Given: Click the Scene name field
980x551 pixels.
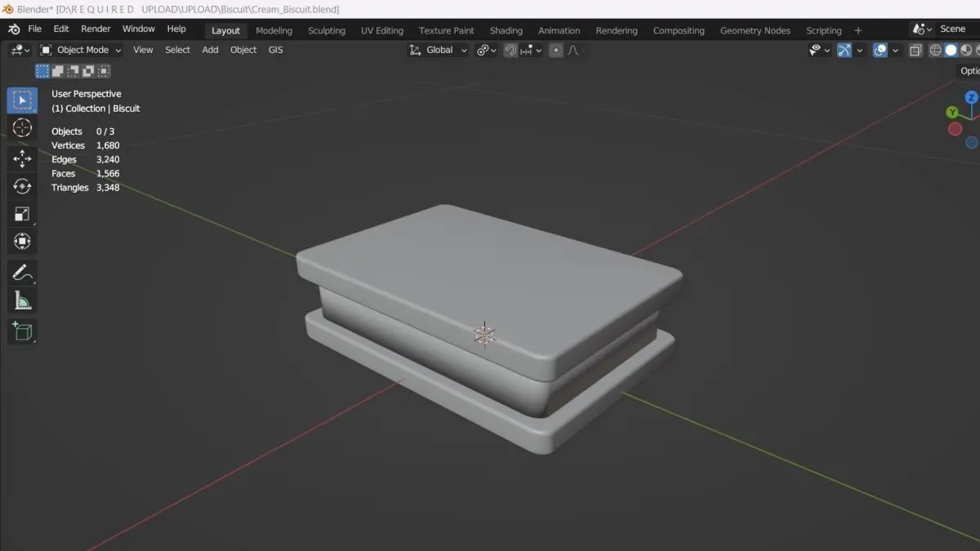Looking at the screenshot, I should pyautogui.click(x=957, y=29).
